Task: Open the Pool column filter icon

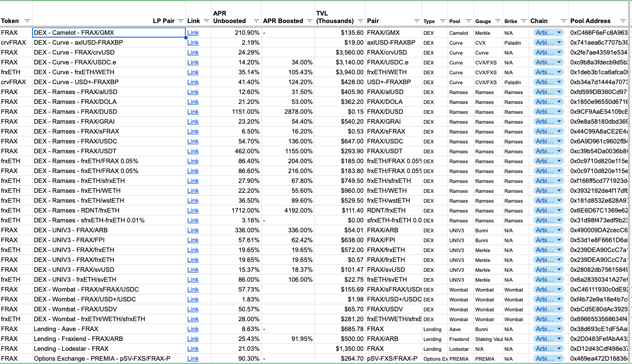Action: click(468, 21)
